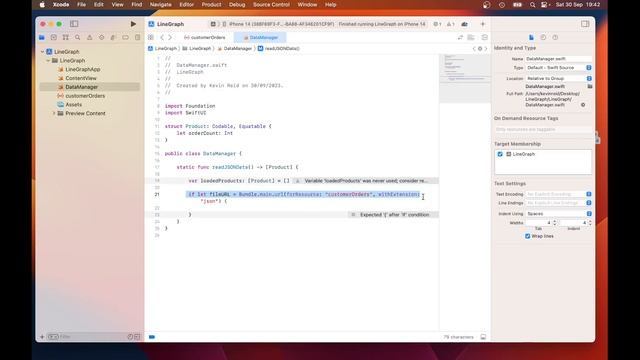Open the Line Endings dropdown
Viewport: 640px width, 360px height.
(558, 203)
